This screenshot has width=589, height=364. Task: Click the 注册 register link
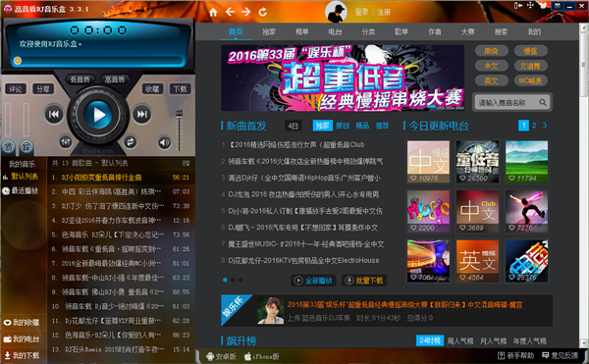click(384, 12)
